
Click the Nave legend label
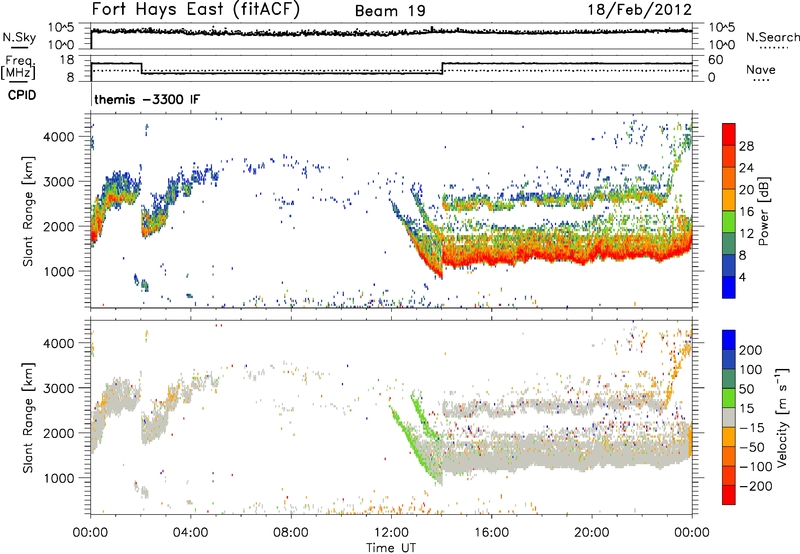point(761,69)
